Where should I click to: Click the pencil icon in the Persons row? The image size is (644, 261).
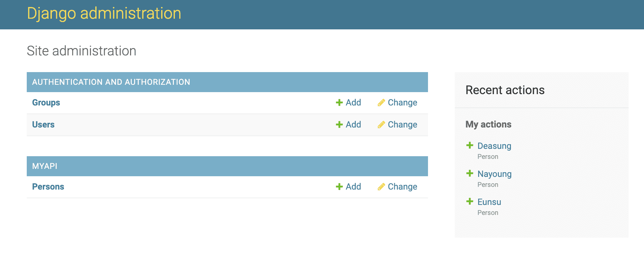[x=381, y=187]
